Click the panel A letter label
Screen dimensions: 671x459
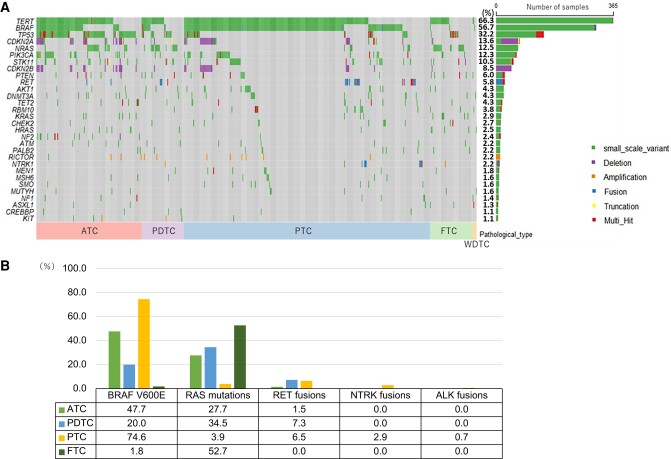tap(5, 7)
